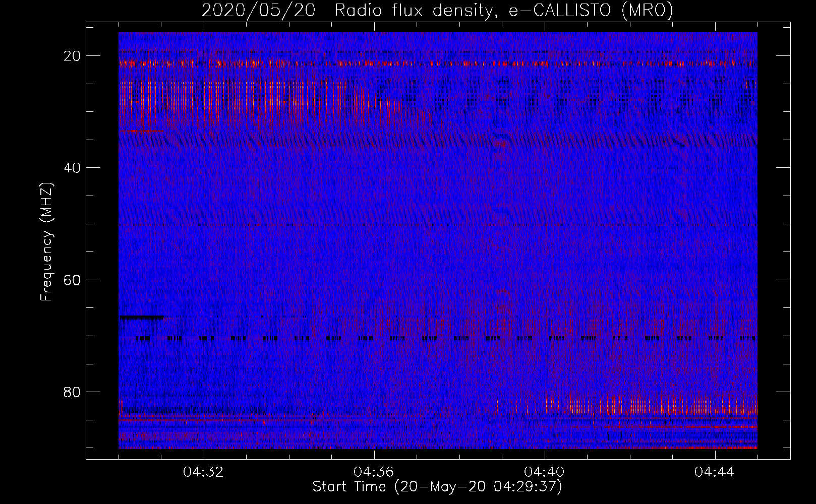Click the 04:40 time tick label
This screenshot has width=816, height=504.
[545, 472]
